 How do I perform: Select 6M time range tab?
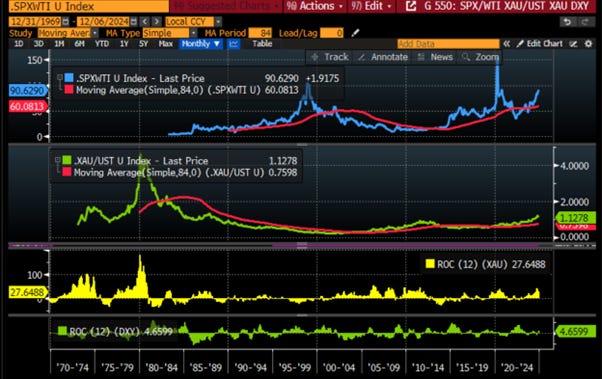click(x=79, y=44)
